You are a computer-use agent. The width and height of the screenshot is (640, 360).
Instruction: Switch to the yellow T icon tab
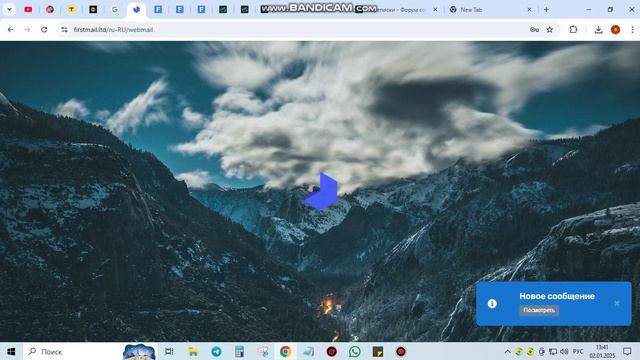pos(71,9)
